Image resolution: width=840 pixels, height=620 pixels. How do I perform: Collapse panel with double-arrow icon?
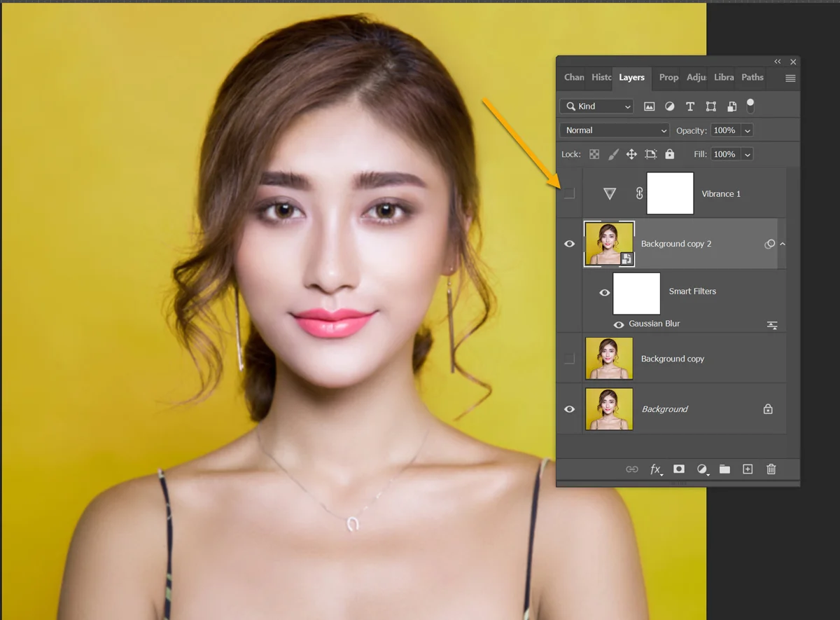(x=778, y=62)
